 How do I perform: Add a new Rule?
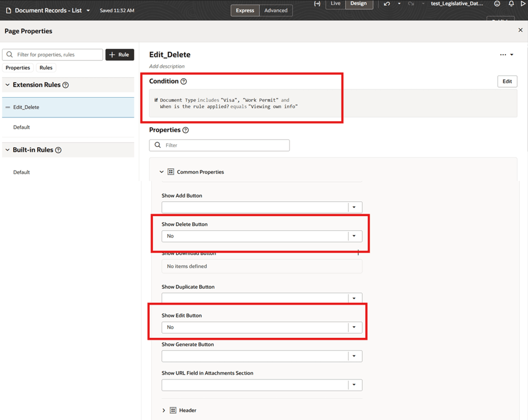(120, 55)
